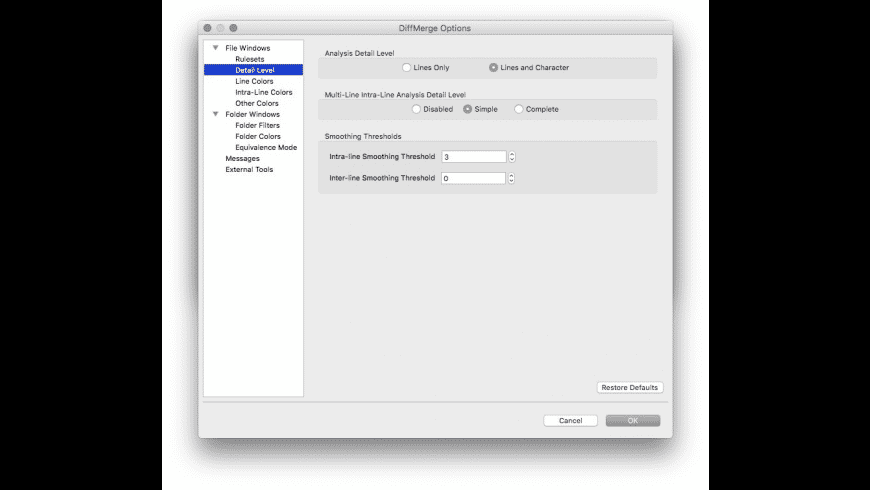
Task: Cancel the options dialog
Action: tap(570, 421)
